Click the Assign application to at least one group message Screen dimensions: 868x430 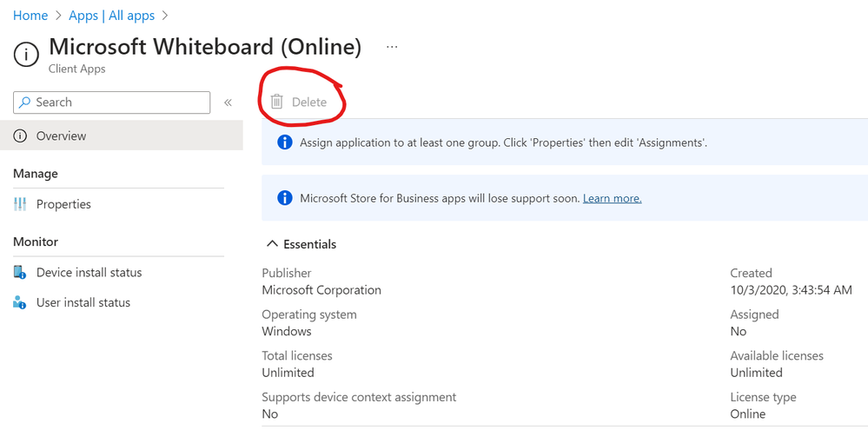click(x=504, y=142)
